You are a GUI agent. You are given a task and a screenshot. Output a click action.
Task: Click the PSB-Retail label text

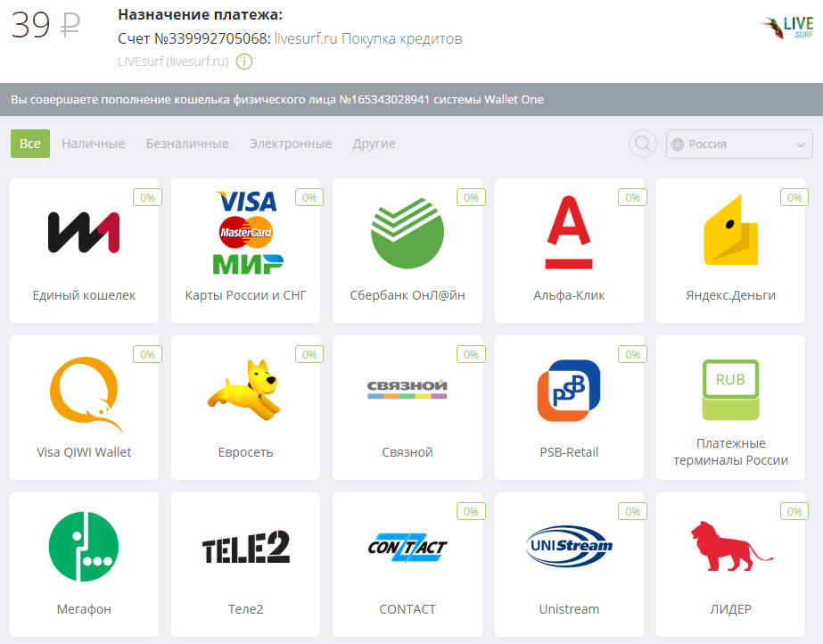(x=569, y=452)
